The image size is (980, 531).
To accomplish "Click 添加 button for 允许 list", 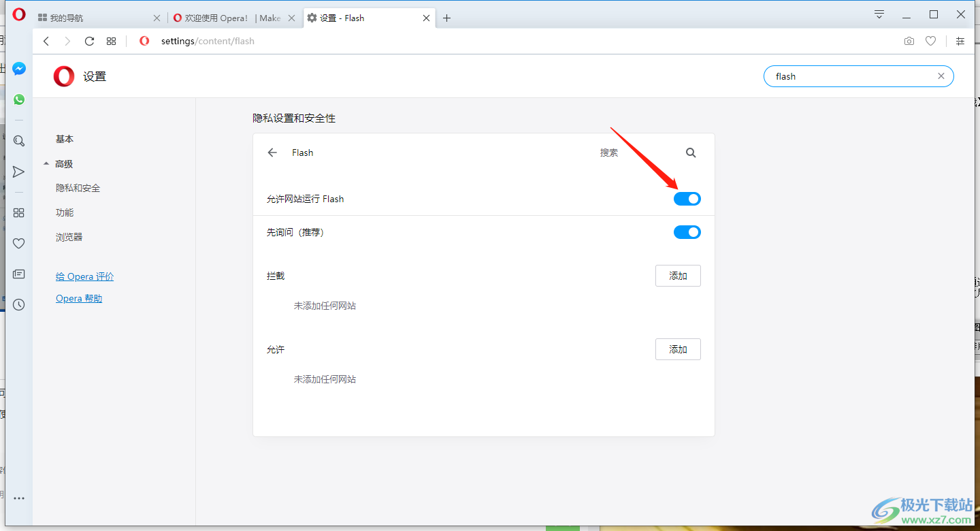I will (x=678, y=349).
